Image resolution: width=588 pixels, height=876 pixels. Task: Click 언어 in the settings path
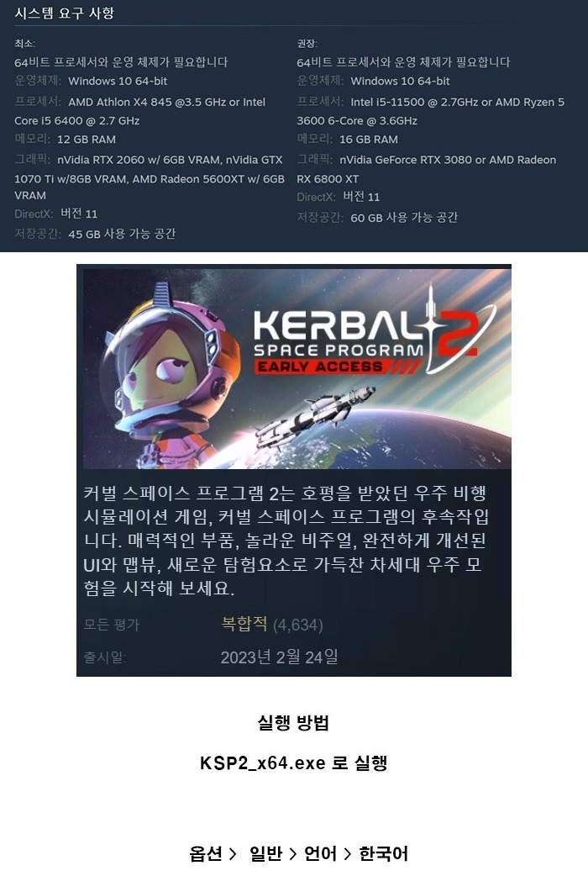[x=321, y=853]
